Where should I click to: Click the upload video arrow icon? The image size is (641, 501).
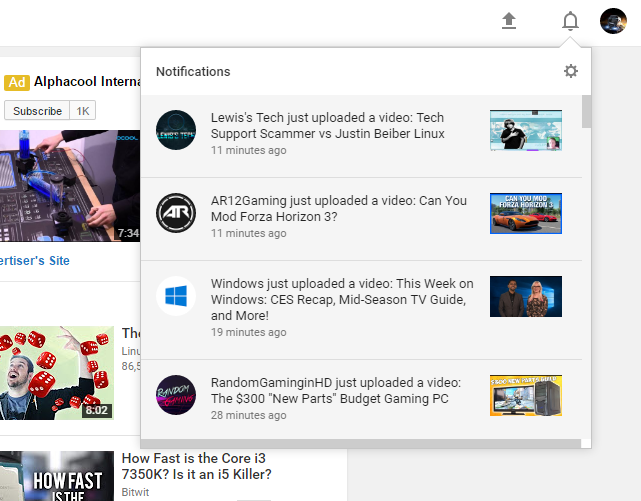(509, 21)
